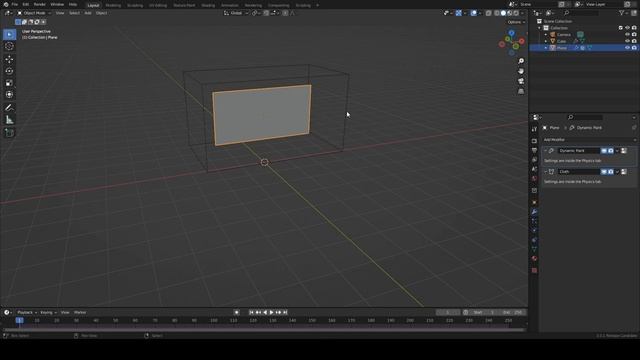Open the Playback dropdown in timeline
The height and width of the screenshot is (360, 640).
coord(27,312)
